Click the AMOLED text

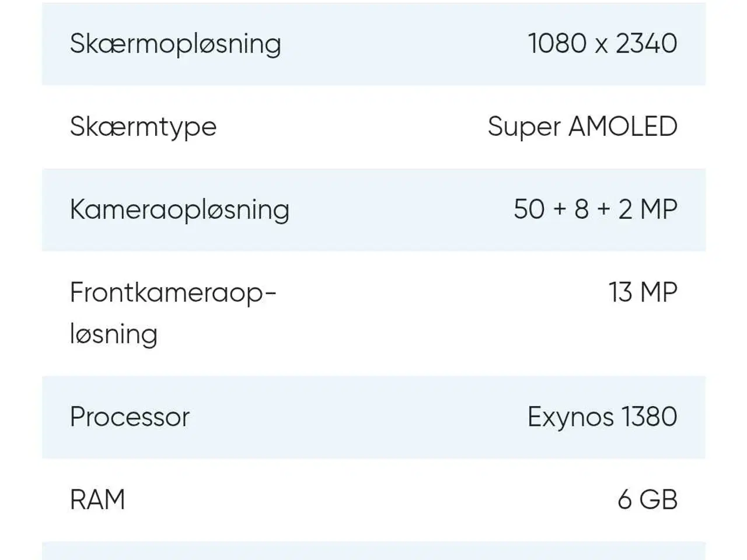[x=622, y=127]
